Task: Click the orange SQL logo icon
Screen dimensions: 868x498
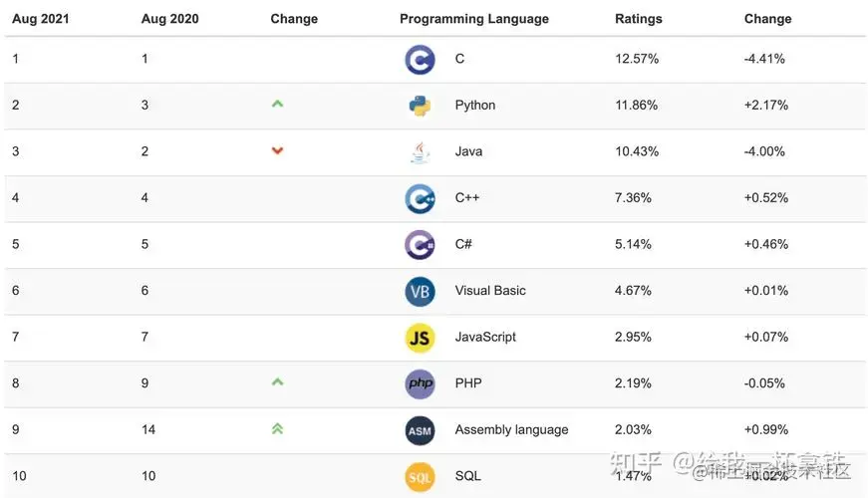Action: click(x=420, y=476)
